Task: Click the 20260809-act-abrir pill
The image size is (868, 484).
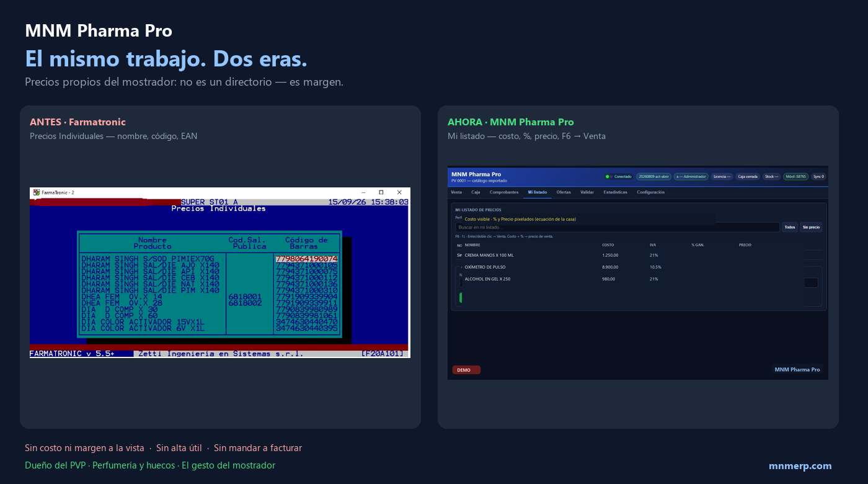Action: (653, 176)
